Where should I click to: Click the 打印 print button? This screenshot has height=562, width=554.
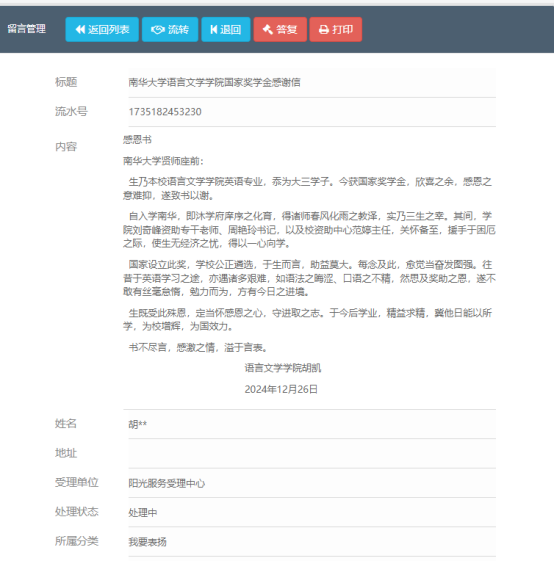click(x=336, y=29)
